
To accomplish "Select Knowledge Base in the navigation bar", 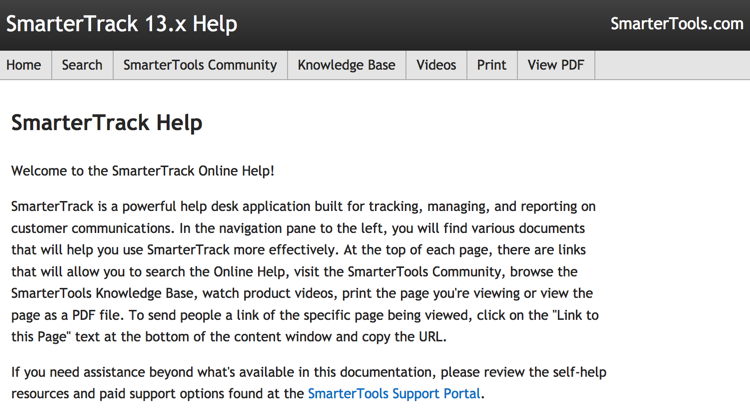I will click(346, 65).
